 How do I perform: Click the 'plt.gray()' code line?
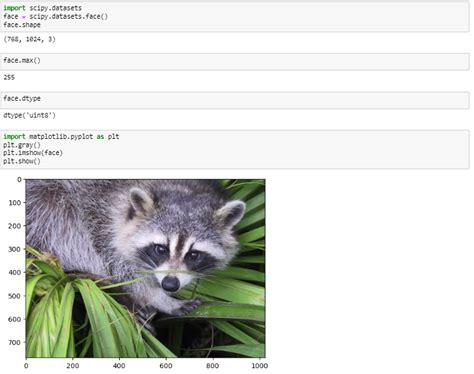(22, 145)
